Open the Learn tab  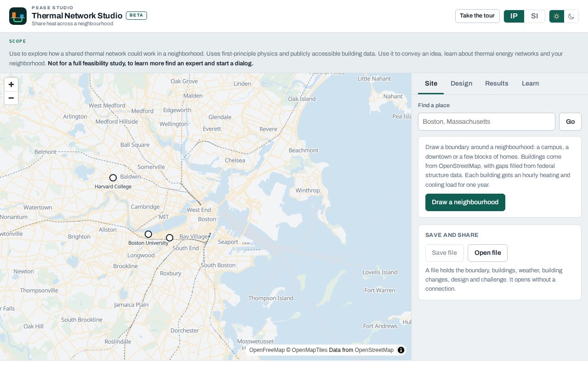point(530,83)
